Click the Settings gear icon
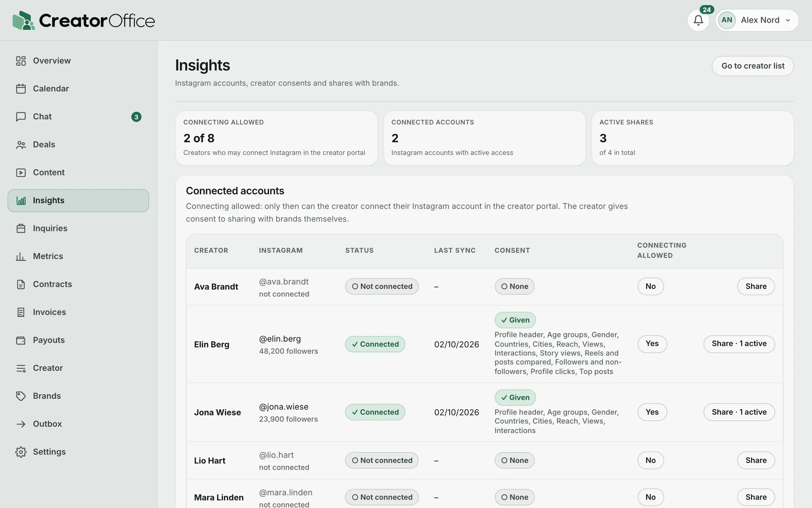The height and width of the screenshot is (508, 812). coord(21,452)
